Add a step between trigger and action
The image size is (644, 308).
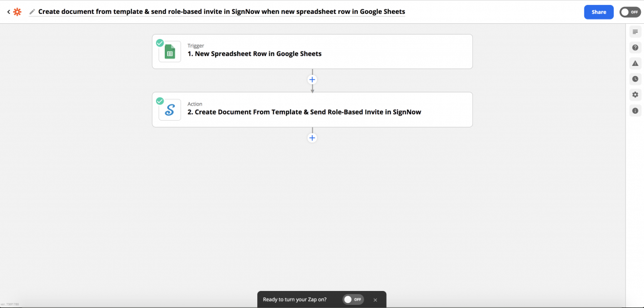tap(312, 80)
